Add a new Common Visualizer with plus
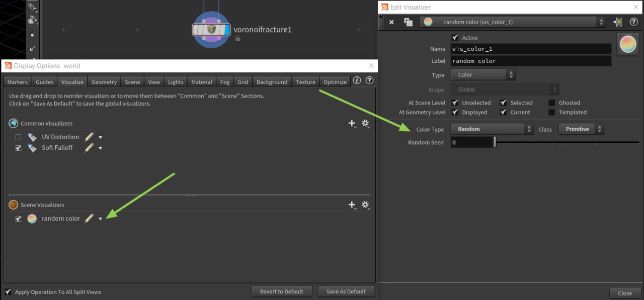 tap(352, 123)
